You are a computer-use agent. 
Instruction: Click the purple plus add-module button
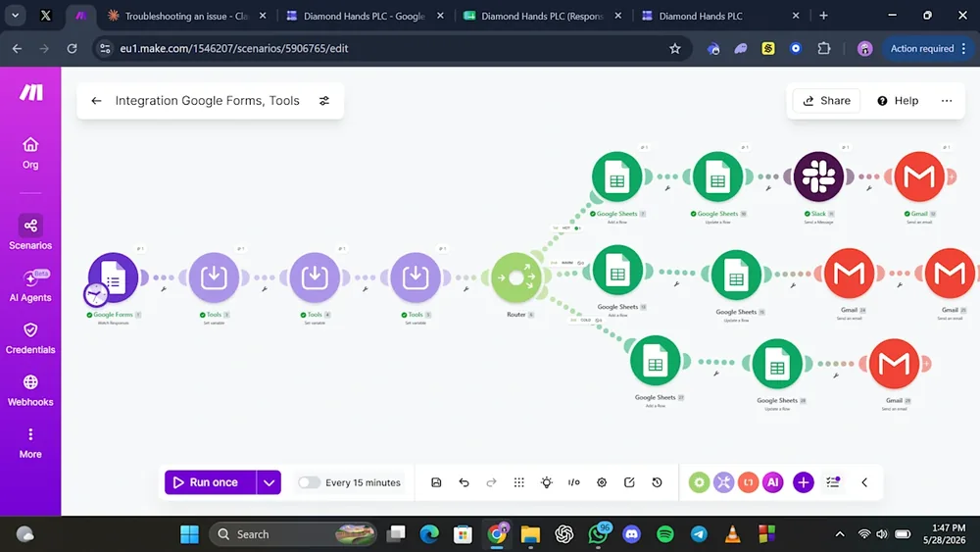(804, 482)
